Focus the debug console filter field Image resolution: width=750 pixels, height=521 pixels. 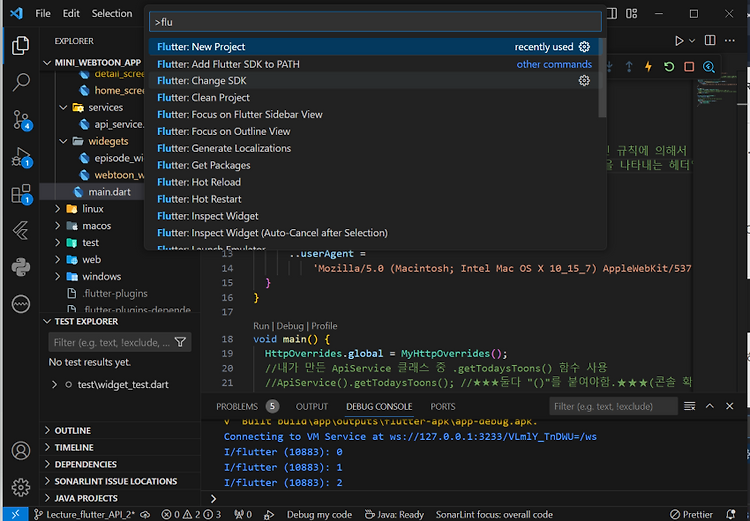tap(613, 406)
